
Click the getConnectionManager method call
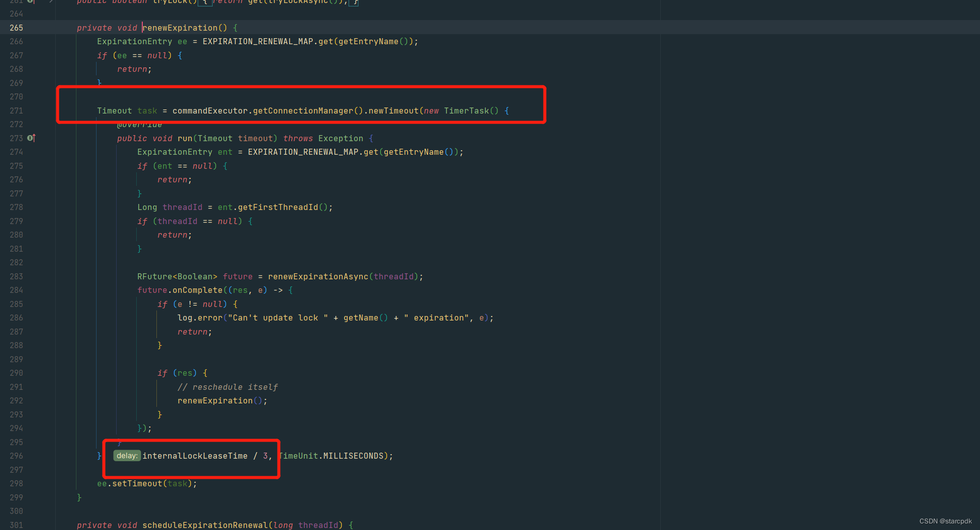(303, 111)
